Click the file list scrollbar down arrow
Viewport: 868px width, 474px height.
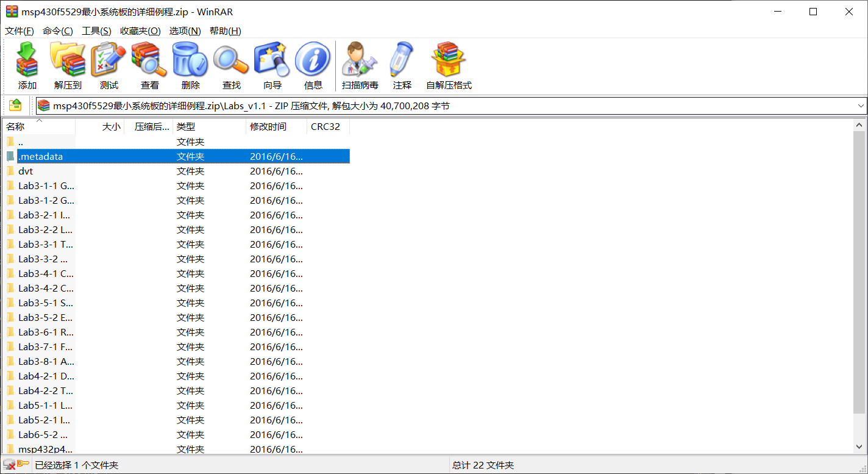point(859,448)
